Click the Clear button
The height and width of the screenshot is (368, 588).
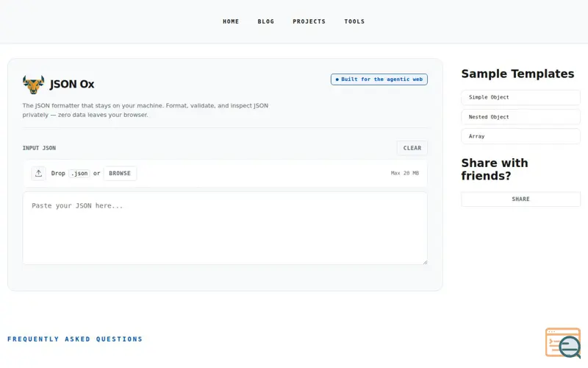(412, 148)
